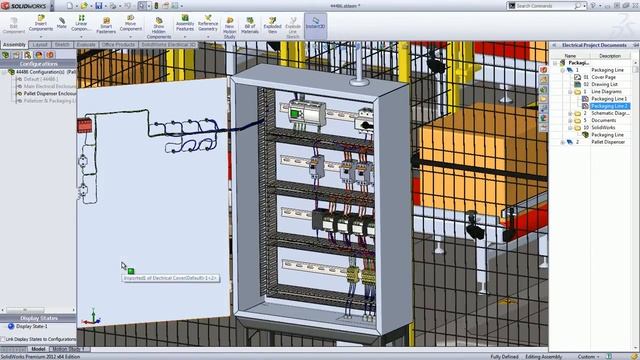Switch to the Evaluate tab
640x360 pixels.
coord(86,44)
